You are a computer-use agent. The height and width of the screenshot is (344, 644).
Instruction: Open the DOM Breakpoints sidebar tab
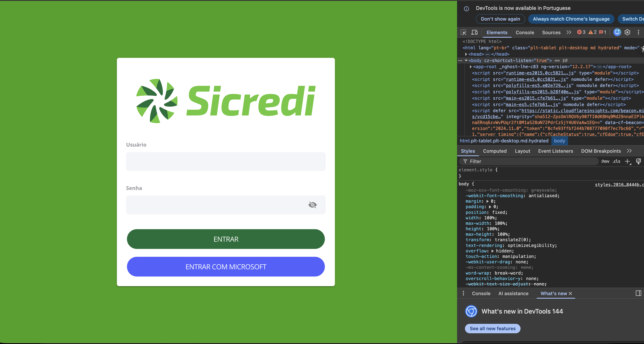601,151
